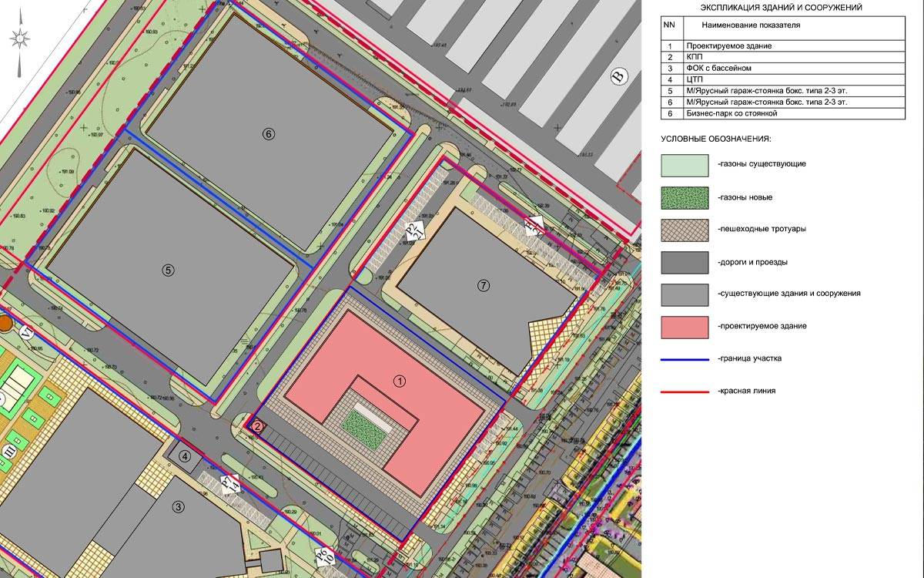Click the red line sample in the legend
Image resolution: width=924 pixels, height=578 pixels.
685,392
